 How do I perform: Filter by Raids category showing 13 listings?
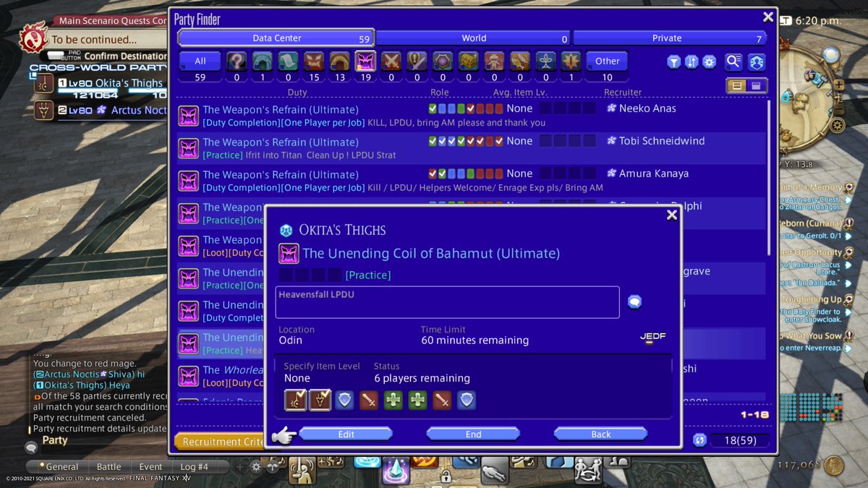pos(340,61)
